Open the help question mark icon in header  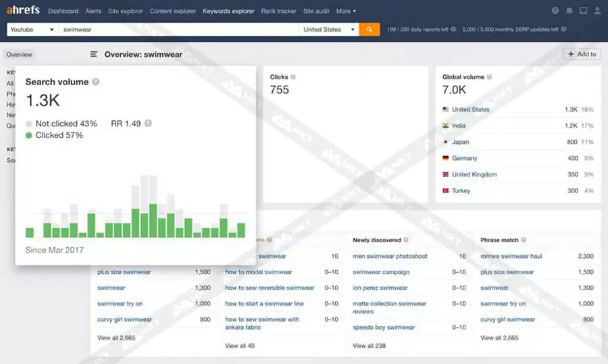[x=555, y=11]
